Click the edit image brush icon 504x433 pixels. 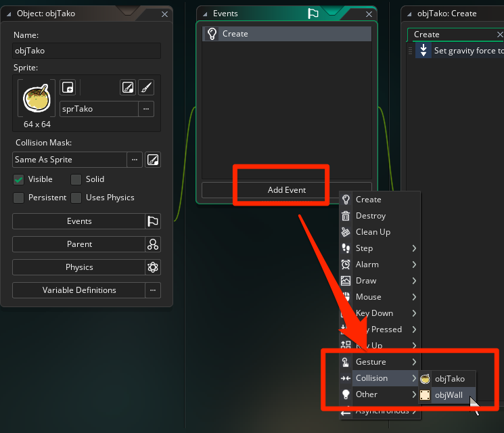tap(146, 87)
